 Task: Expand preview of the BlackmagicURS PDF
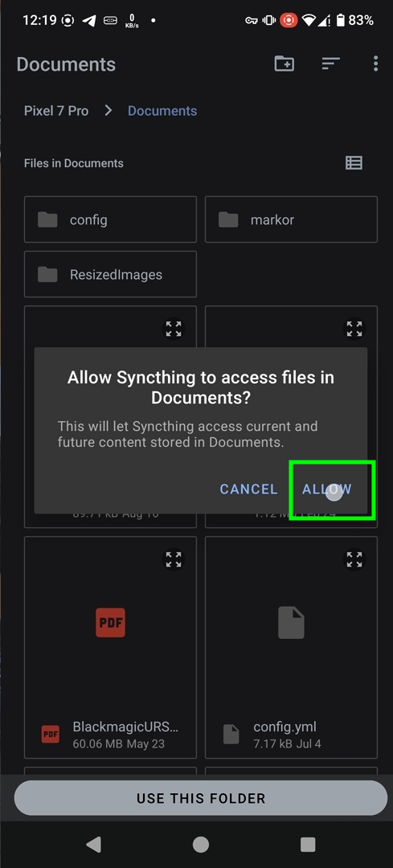174,559
